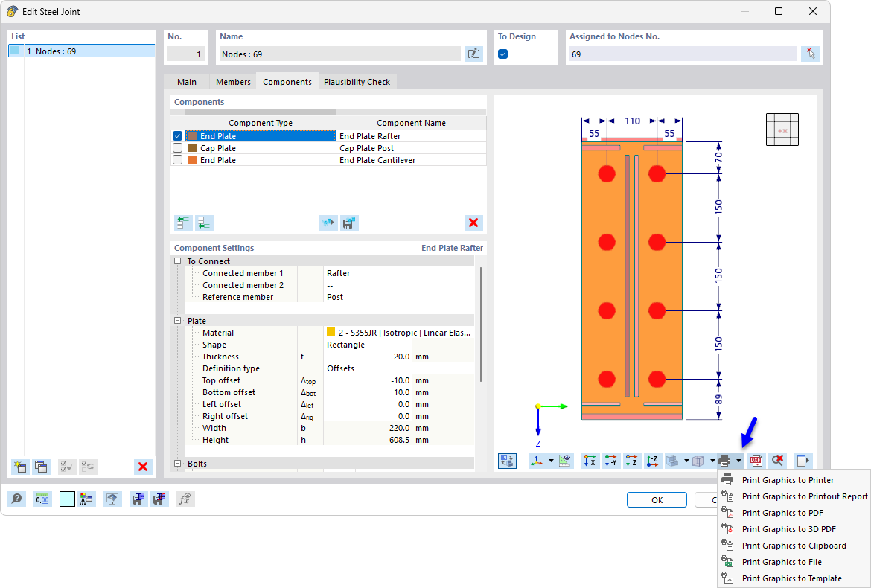Check the End Plate Cantilever component checkbox
The image size is (871, 588).
[177, 160]
